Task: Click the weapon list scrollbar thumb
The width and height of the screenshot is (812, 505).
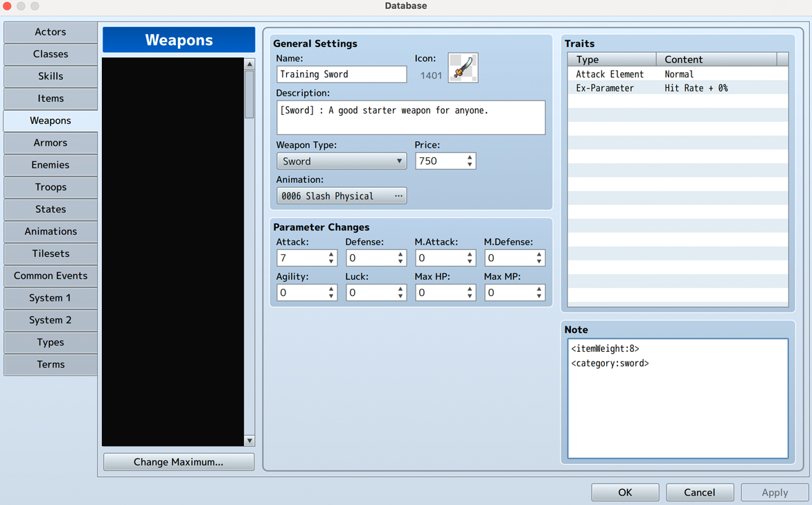Action: [249, 94]
